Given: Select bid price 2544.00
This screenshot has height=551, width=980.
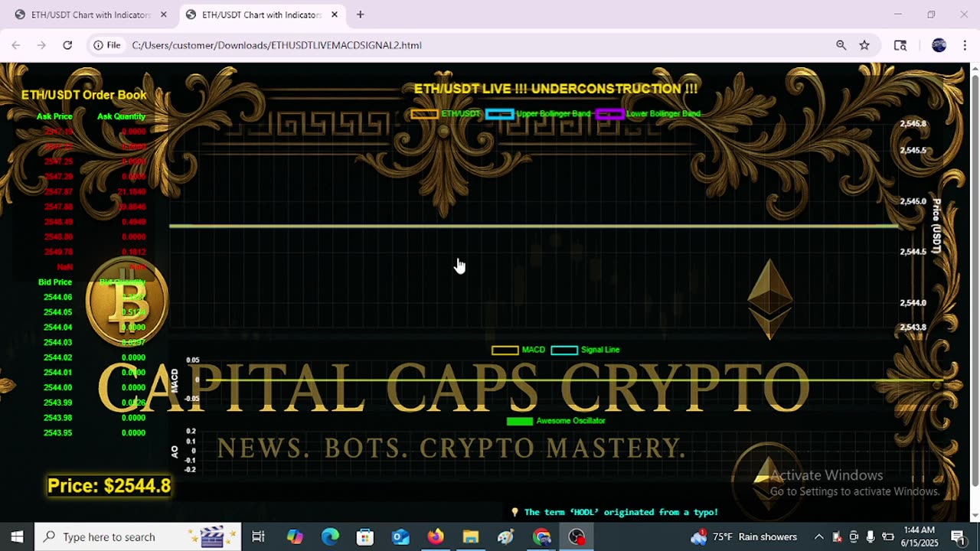Looking at the screenshot, I should point(58,387).
